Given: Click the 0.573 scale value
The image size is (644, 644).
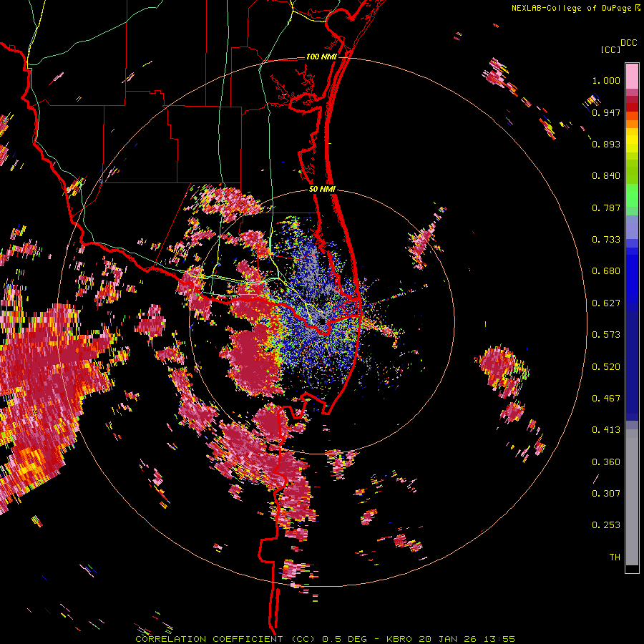Looking at the screenshot, I should pyautogui.click(x=606, y=335).
